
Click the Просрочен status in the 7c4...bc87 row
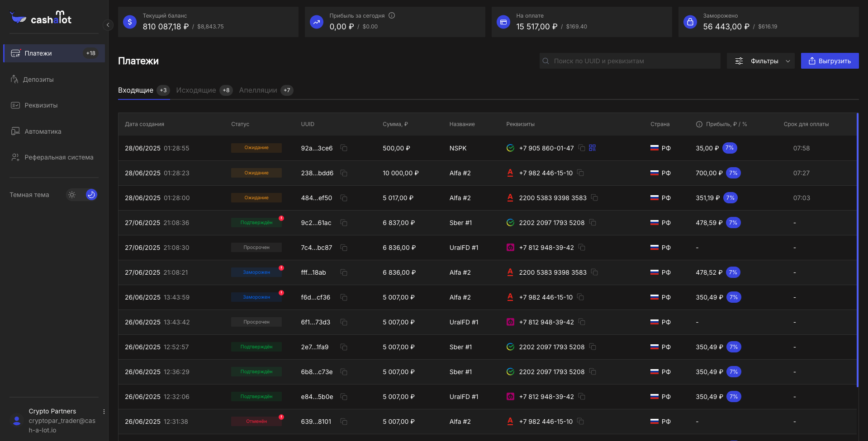256,248
